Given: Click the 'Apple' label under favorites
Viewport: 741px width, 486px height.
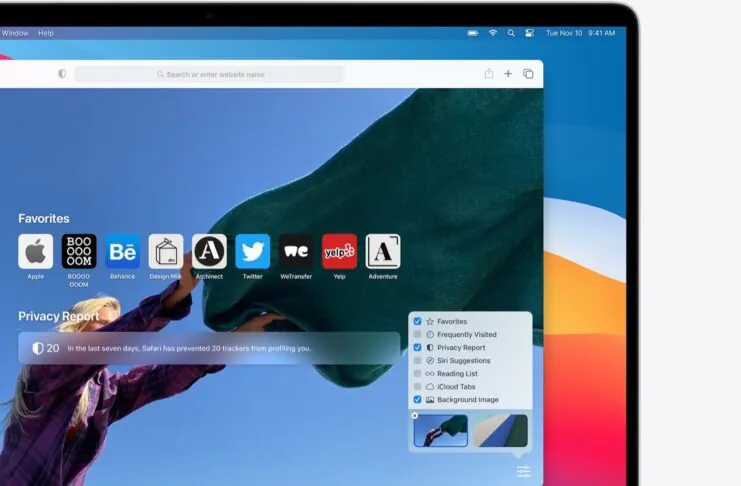Looking at the screenshot, I should click(x=35, y=276).
